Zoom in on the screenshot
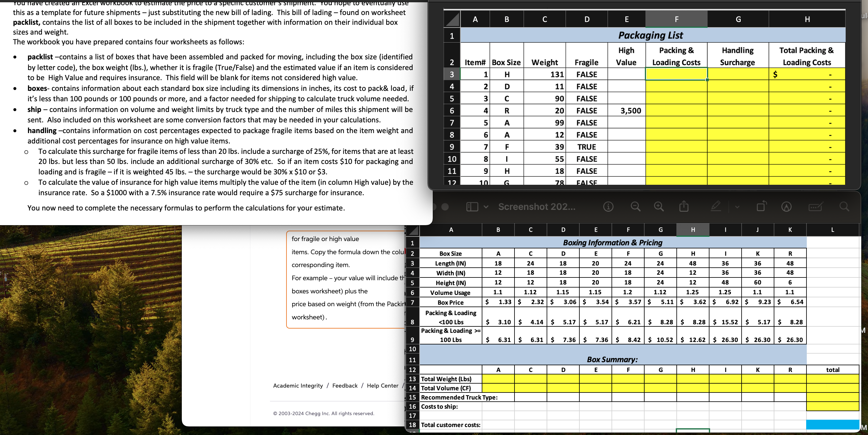Screen dimensions: 868x435 pyautogui.click(x=659, y=206)
